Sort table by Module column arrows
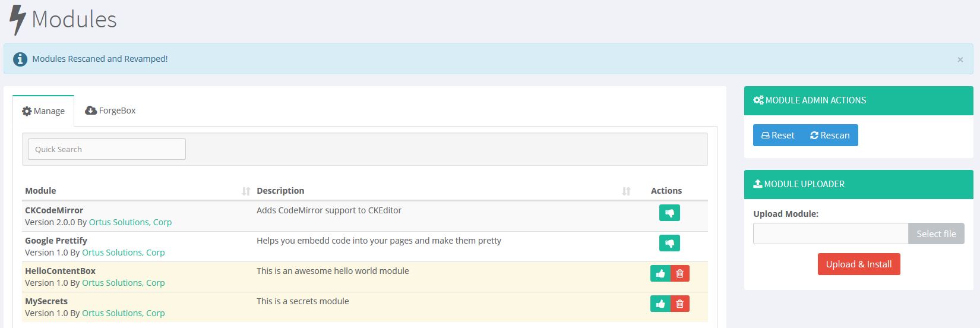Screen dimensions: 980x328 [246, 191]
